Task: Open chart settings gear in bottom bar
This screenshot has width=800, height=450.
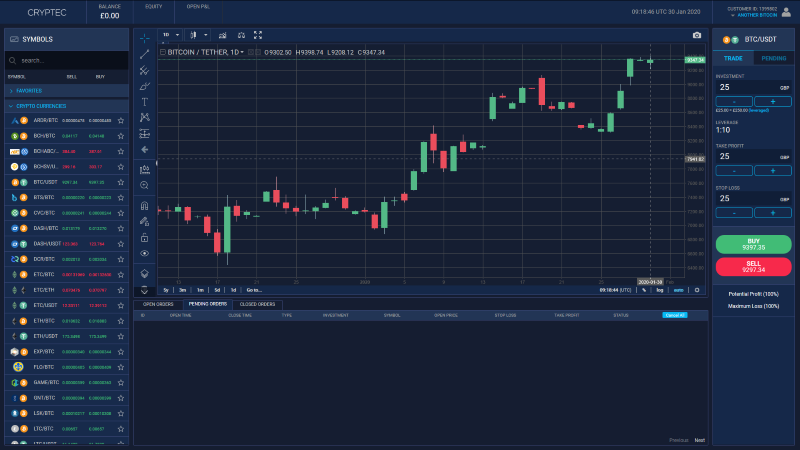Action: [697, 290]
